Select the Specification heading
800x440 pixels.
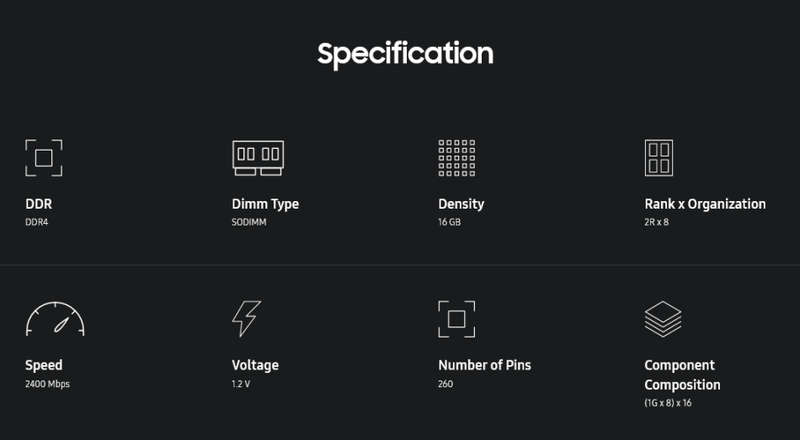coord(405,54)
